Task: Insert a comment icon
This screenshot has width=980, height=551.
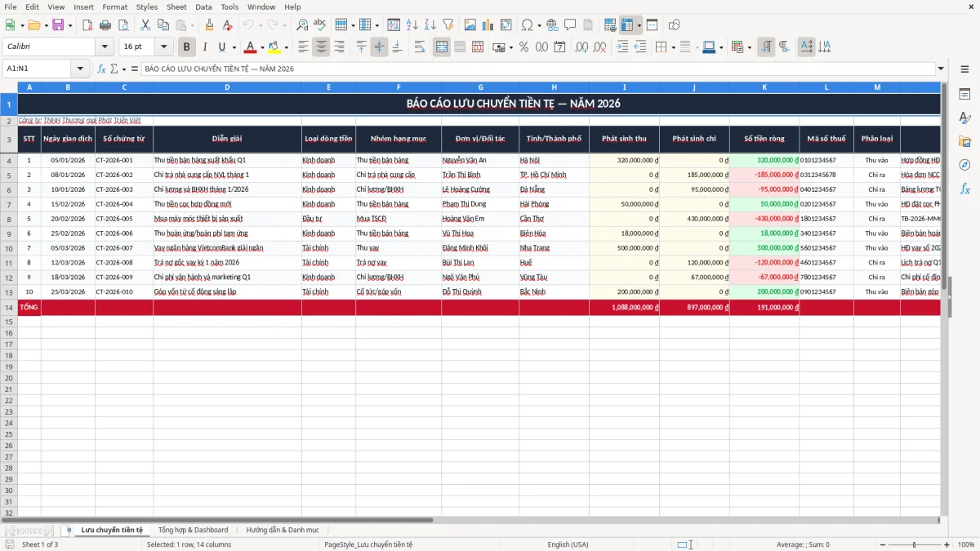Action: click(570, 25)
